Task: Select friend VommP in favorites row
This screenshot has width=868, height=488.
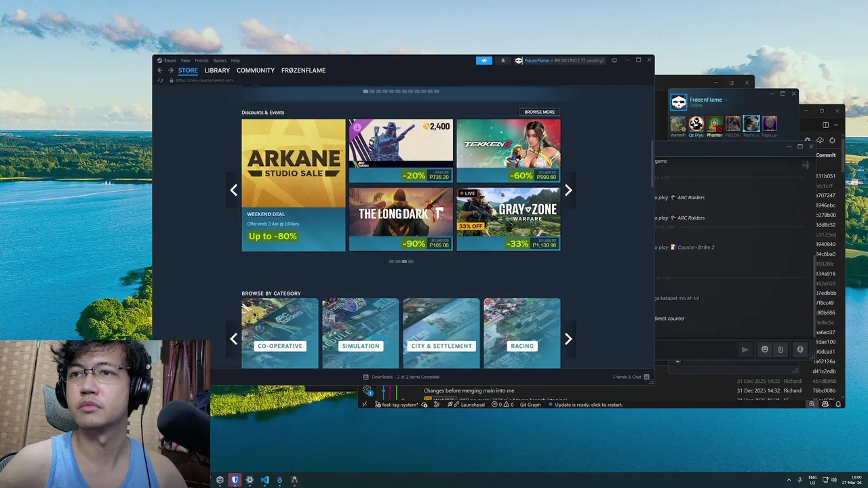Action: [678, 123]
